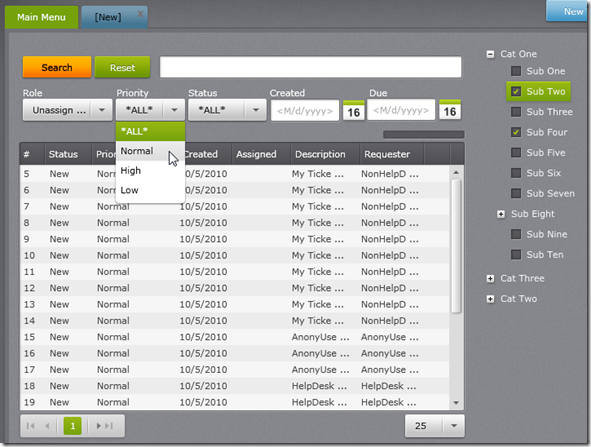Click the Cat One tree label
This screenshot has width=591, height=447.
tap(519, 54)
